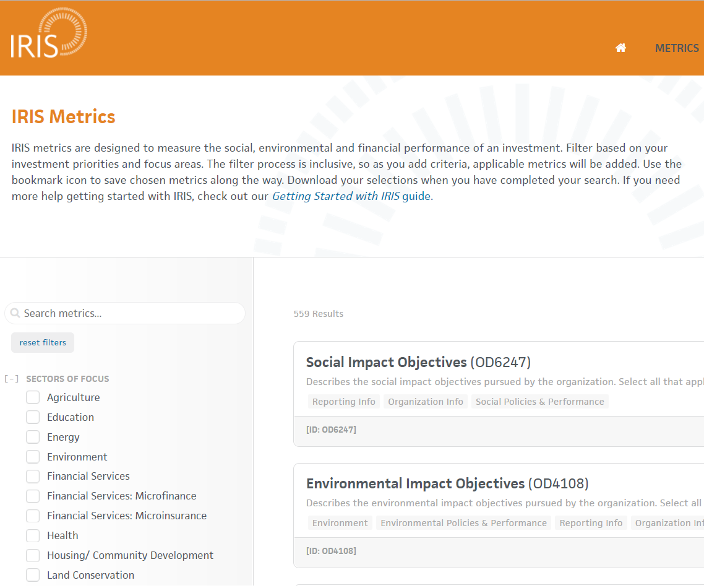Viewport: 704px width, 588px height.
Task: Click the search magnifier icon in the metrics field
Action: 15,313
